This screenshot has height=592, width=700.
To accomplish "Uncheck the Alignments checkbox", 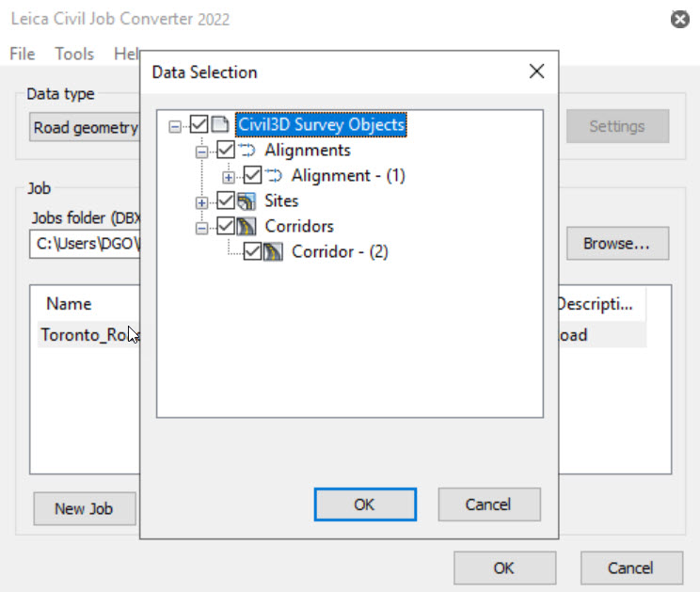I will tap(226, 150).
